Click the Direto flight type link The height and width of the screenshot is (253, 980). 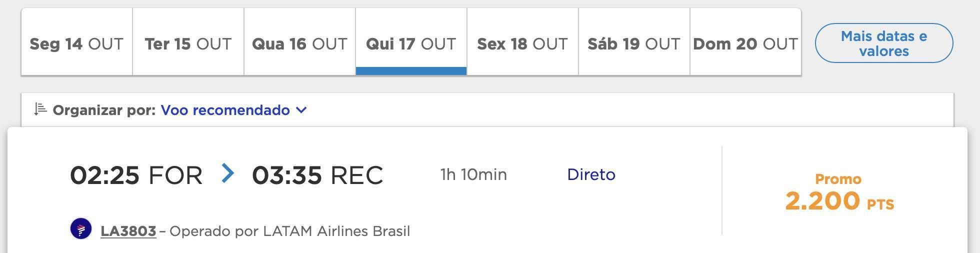[591, 174]
